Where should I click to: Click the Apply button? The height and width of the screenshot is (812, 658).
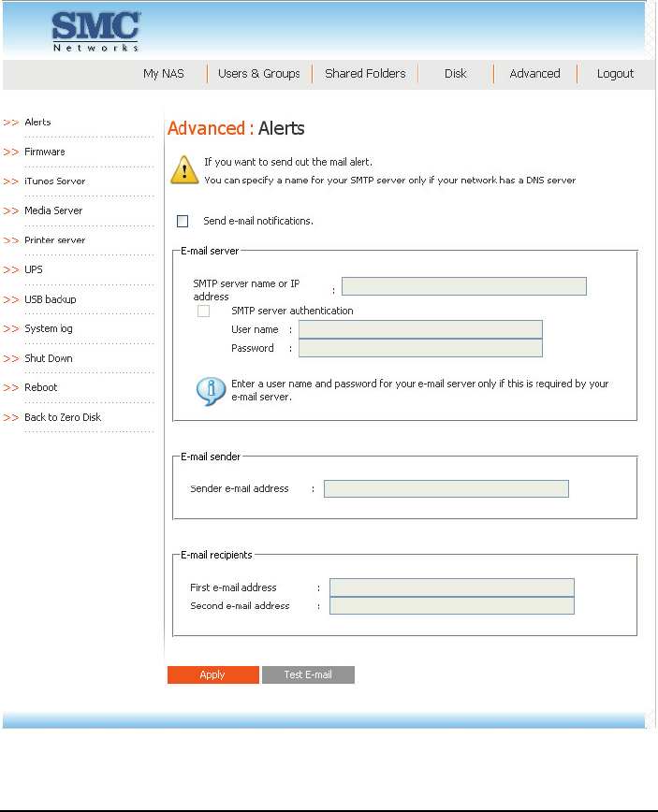click(213, 674)
